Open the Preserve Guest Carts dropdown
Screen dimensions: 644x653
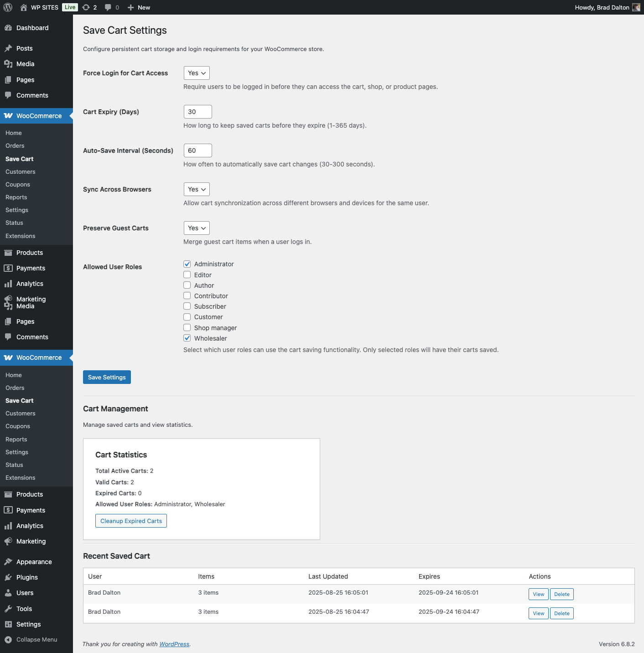pos(197,228)
